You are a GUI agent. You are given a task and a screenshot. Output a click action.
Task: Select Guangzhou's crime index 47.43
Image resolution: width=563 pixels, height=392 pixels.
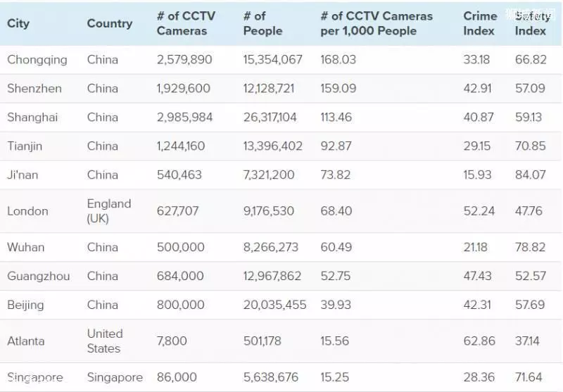(477, 276)
